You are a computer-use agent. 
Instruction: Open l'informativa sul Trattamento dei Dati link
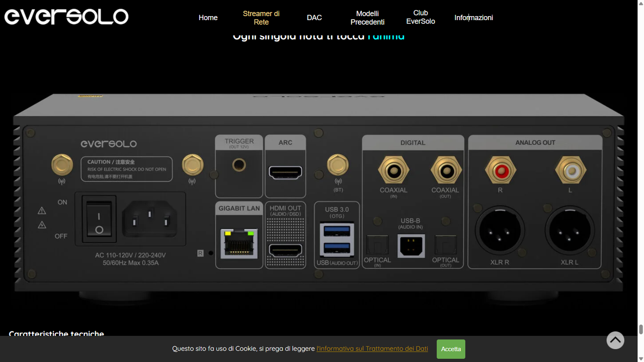tap(372, 348)
